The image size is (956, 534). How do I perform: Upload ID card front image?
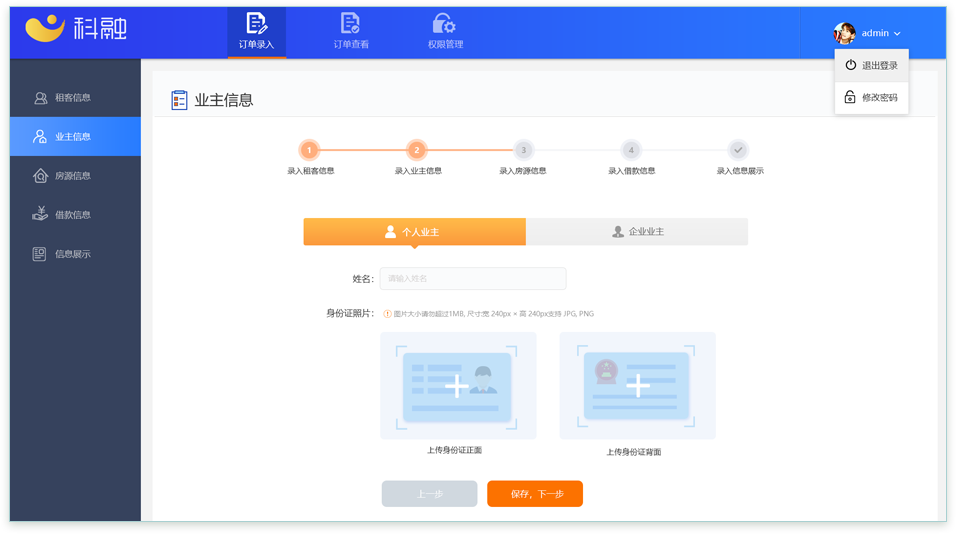point(457,386)
